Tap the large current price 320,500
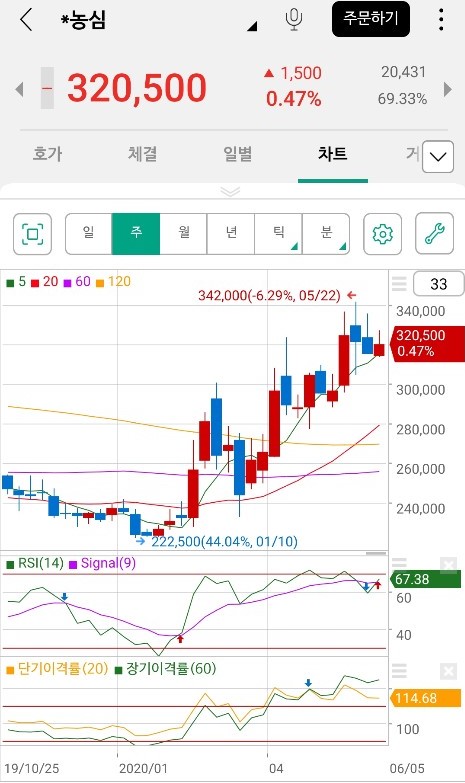465x783 pixels. [x=137, y=88]
